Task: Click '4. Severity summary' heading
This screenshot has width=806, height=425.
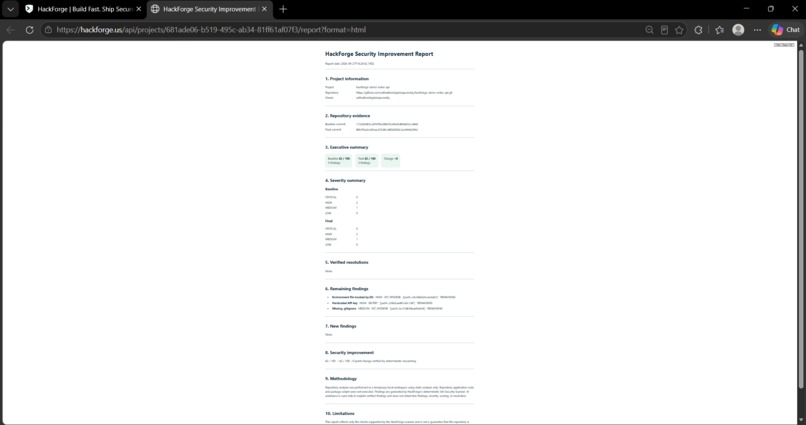Action: point(345,181)
